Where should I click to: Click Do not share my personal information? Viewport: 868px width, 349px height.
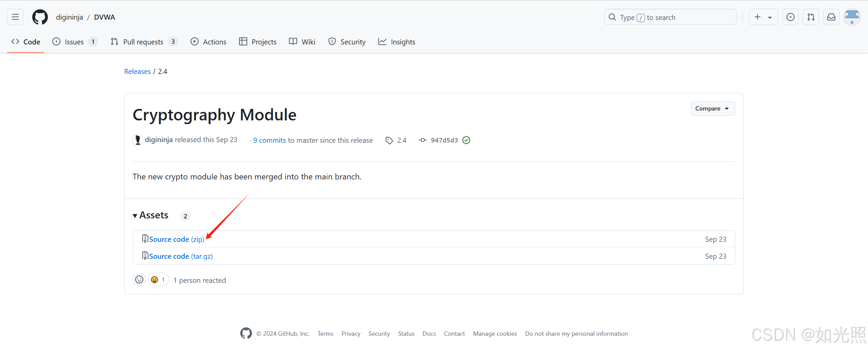pyautogui.click(x=576, y=334)
